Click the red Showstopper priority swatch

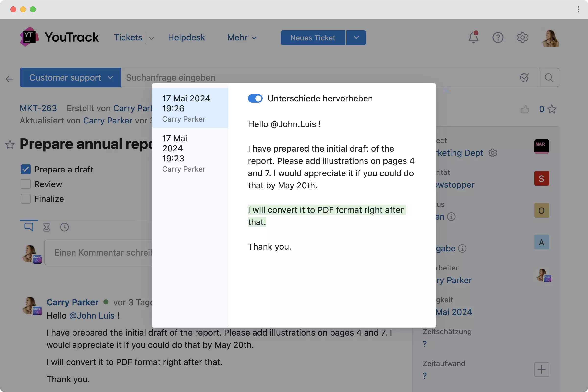(541, 179)
